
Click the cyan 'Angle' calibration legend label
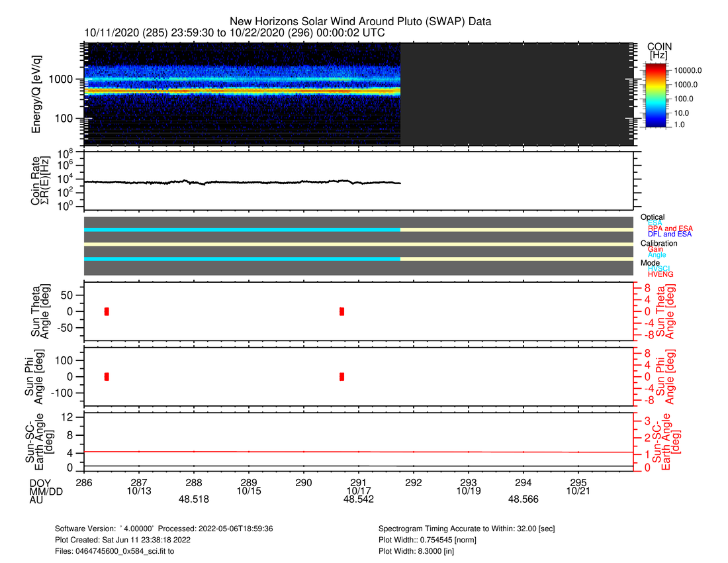pos(657,255)
